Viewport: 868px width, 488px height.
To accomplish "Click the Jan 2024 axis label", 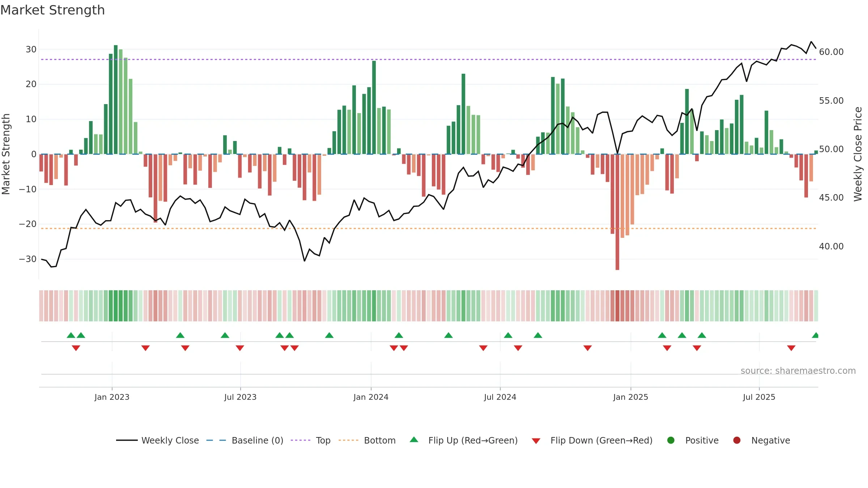I will [371, 397].
